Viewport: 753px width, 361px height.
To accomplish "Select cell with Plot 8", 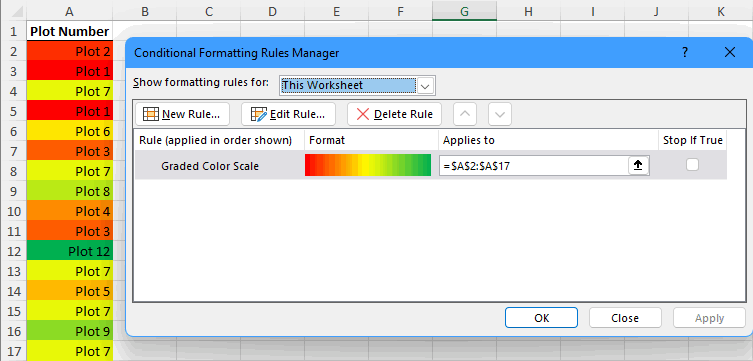I will coord(69,191).
